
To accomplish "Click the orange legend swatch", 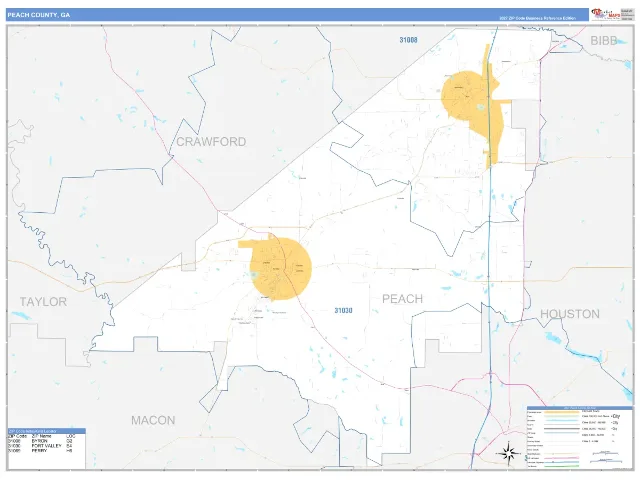I will [x=562, y=412].
